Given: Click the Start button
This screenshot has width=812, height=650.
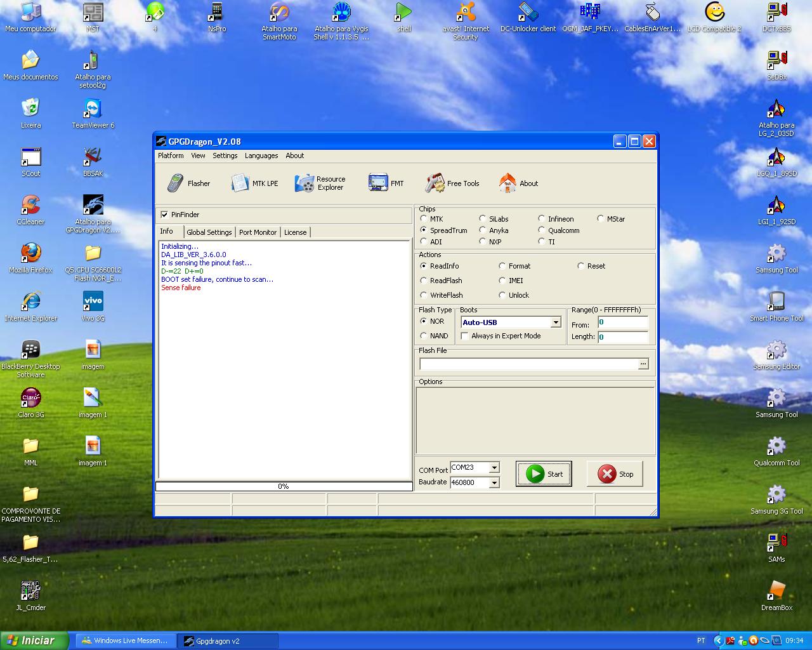Looking at the screenshot, I should coord(544,474).
